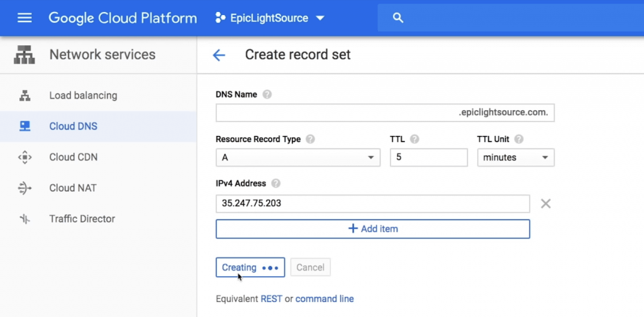
Task: Show help for Resource Record Type
Action: click(x=311, y=139)
